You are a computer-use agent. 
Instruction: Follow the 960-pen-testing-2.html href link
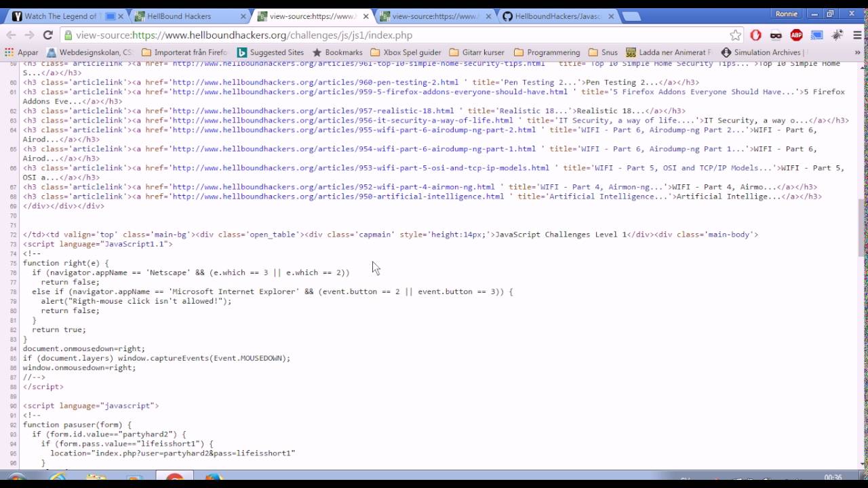(x=315, y=82)
